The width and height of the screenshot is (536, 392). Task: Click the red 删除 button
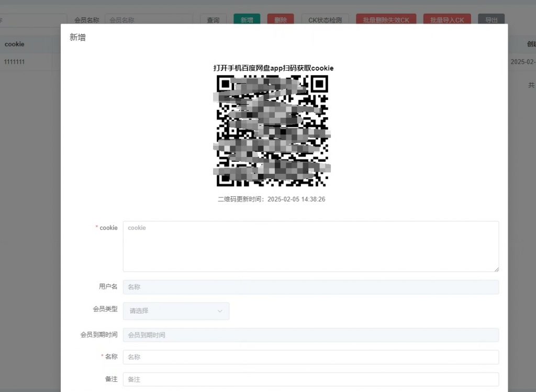[281, 20]
